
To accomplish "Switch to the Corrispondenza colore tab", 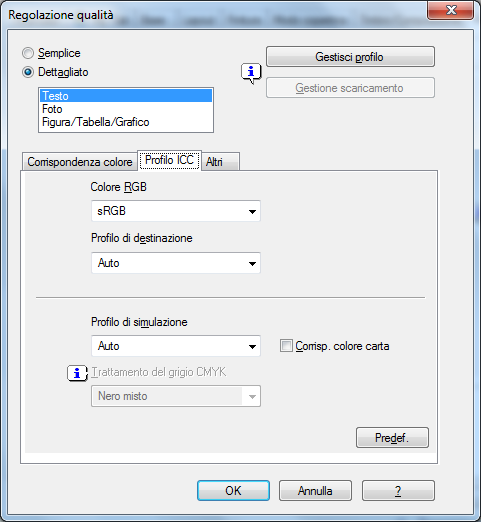I will pyautogui.click(x=80, y=162).
